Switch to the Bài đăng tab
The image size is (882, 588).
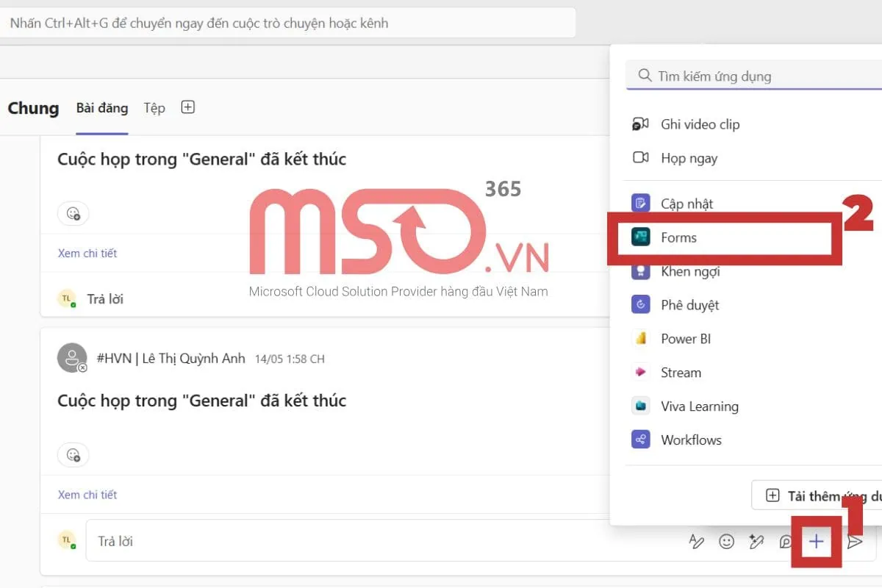[x=102, y=108]
